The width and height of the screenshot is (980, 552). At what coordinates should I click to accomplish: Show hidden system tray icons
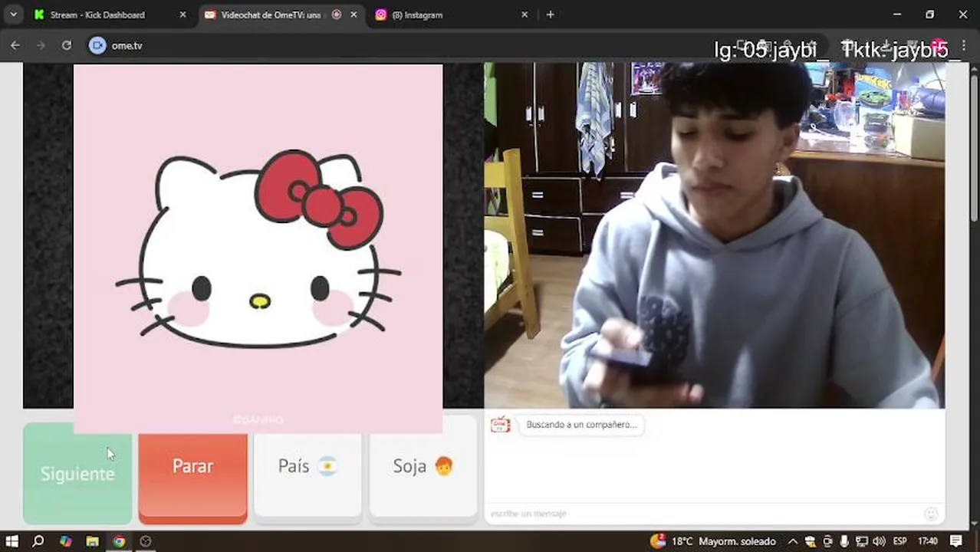pos(793,541)
